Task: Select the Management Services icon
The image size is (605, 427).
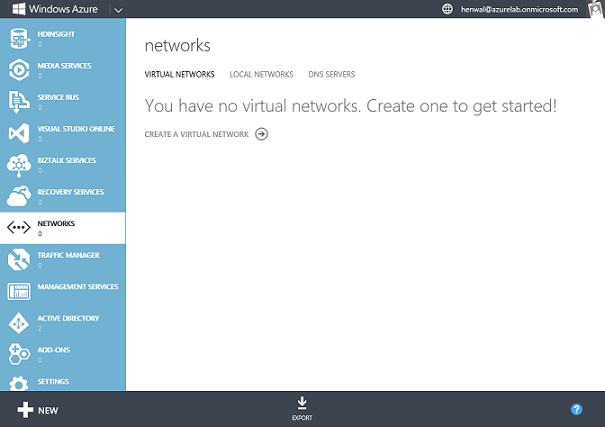Action: [19, 291]
